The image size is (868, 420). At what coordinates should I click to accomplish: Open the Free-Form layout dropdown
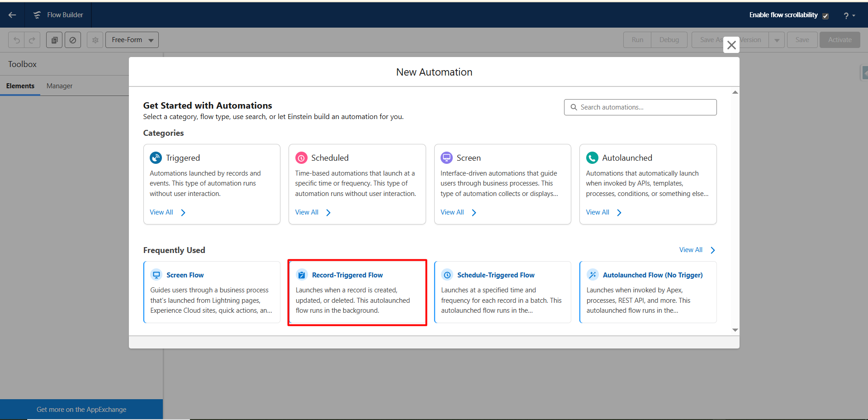point(132,40)
